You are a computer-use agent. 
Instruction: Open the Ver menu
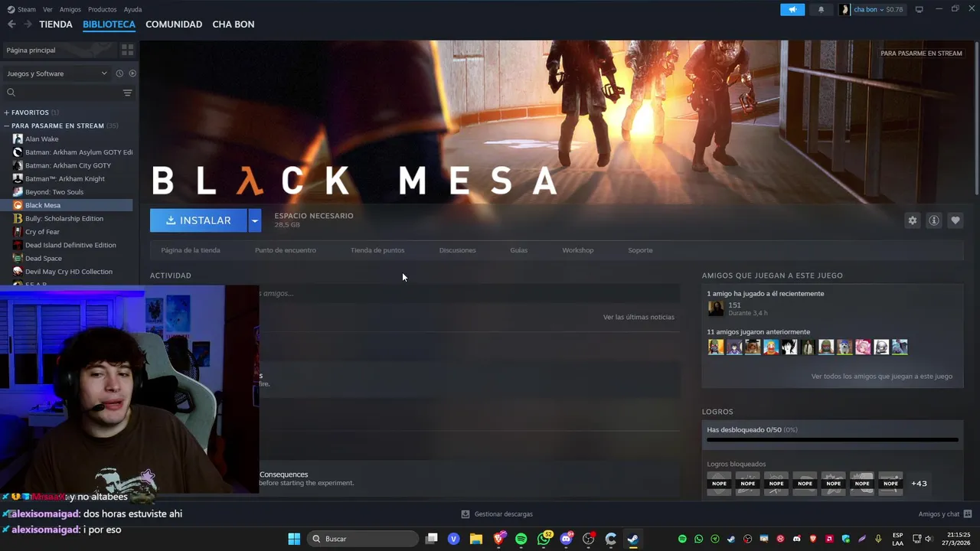pyautogui.click(x=47, y=9)
